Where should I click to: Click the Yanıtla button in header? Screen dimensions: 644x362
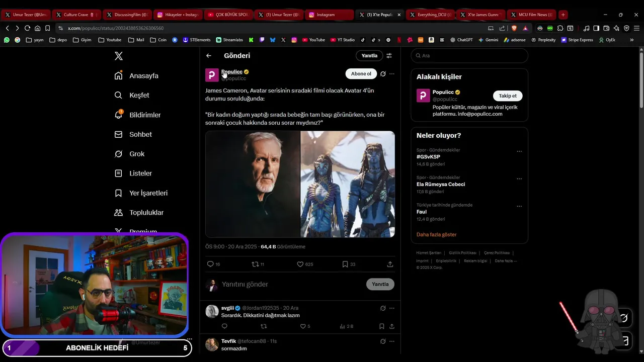pyautogui.click(x=369, y=56)
